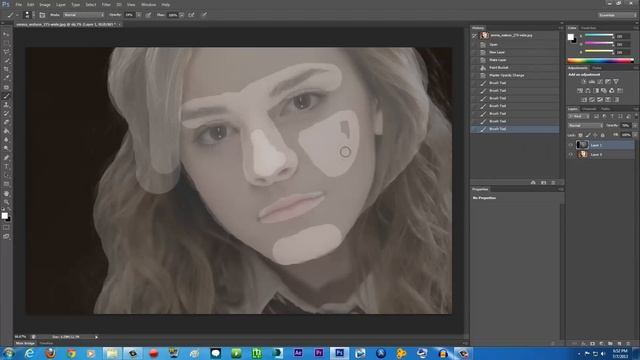Create new snapshot icon in History panel
This screenshot has height=360, width=640.
coord(544,182)
